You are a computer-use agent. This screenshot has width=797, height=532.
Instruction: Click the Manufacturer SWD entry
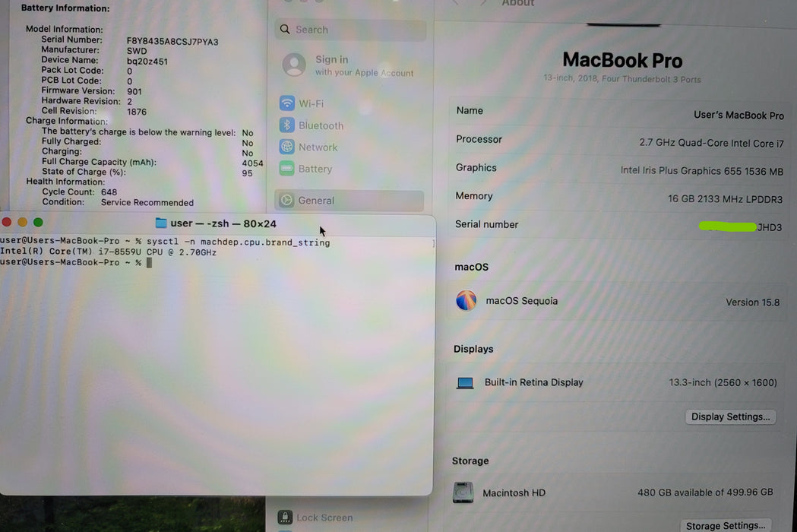[x=94, y=50]
